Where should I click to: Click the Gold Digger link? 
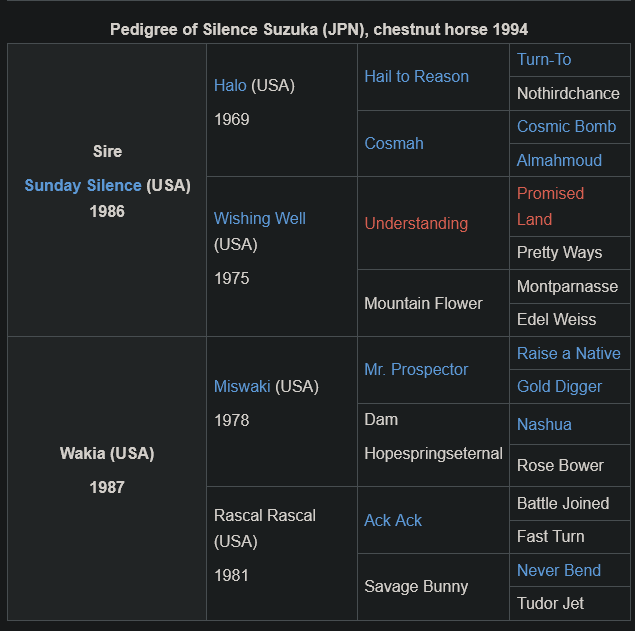point(559,386)
